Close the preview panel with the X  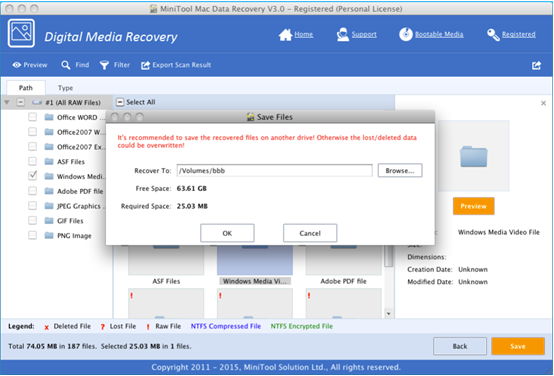(543, 103)
